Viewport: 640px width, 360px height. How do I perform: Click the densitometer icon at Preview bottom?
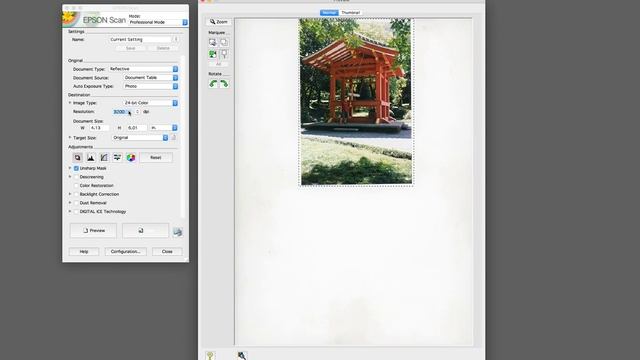pyautogui.click(x=242, y=356)
